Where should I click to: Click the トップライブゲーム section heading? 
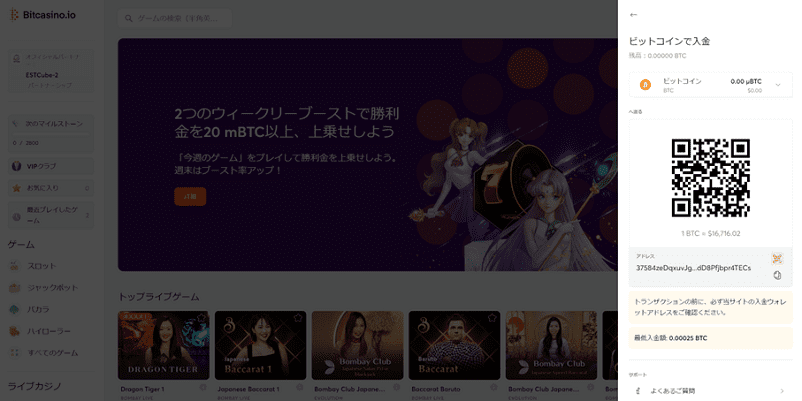[x=159, y=297]
